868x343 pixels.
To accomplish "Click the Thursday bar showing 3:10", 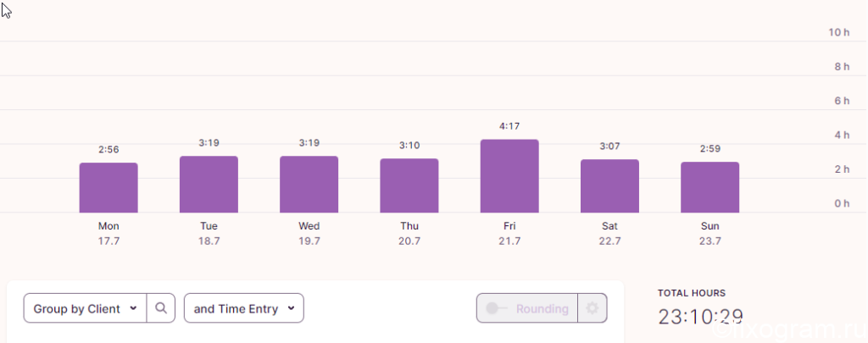I will 409,185.
